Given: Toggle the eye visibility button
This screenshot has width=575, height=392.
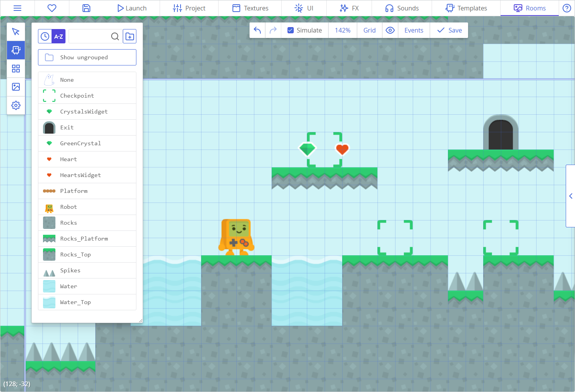Looking at the screenshot, I should 390,30.
